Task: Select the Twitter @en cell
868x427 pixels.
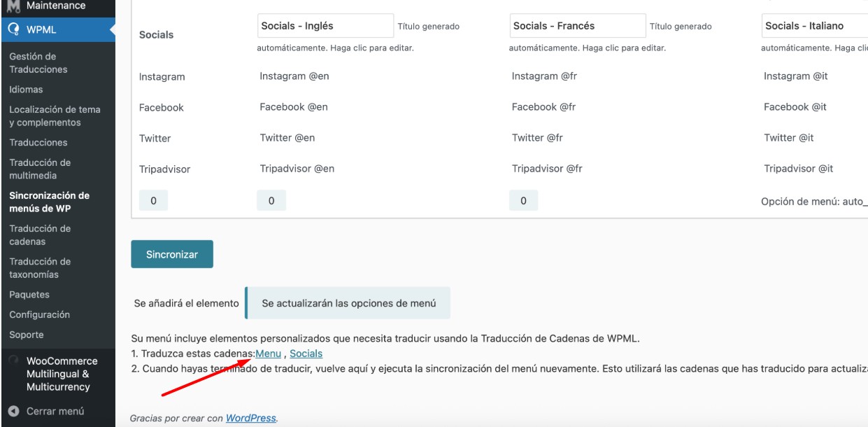Action: pyautogui.click(x=287, y=138)
